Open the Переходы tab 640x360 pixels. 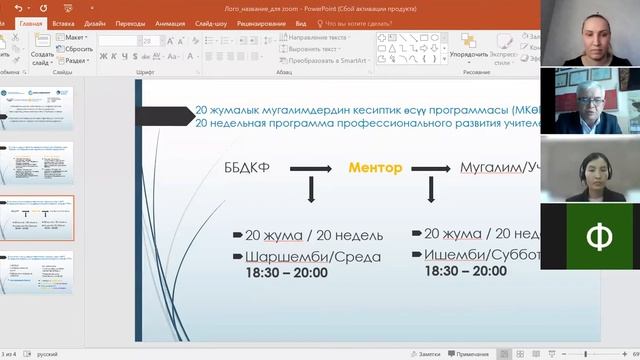pyautogui.click(x=130, y=24)
